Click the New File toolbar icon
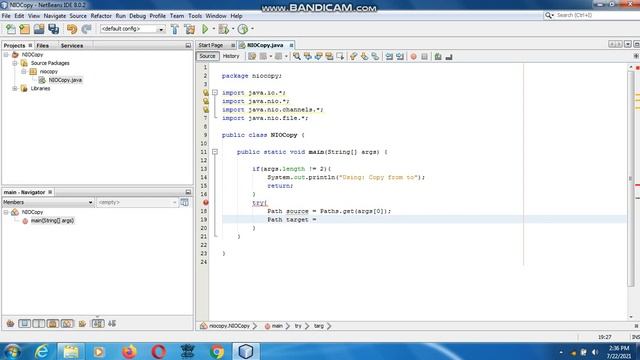640x360 pixels. point(11,29)
